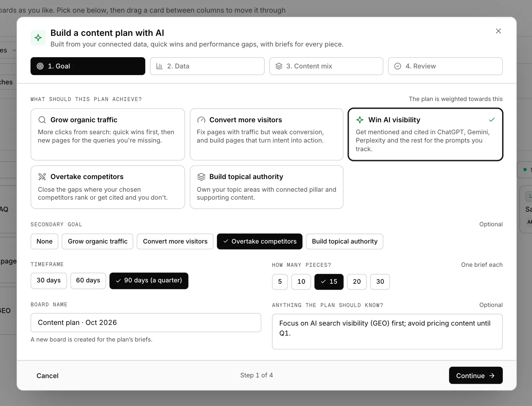The width and height of the screenshot is (532, 406).
Task: Select the Grow organic traffic goal card
Action: click(x=108, y=134)
